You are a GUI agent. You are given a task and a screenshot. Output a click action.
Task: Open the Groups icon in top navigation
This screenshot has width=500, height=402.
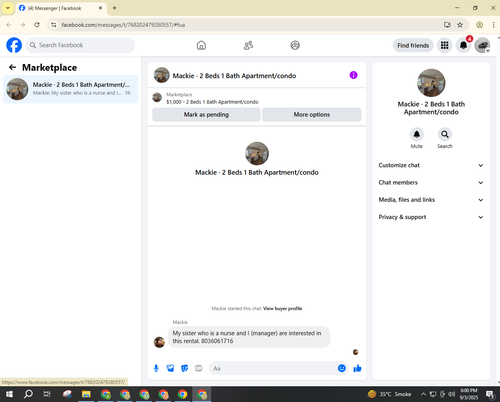[x=295, y=45]
